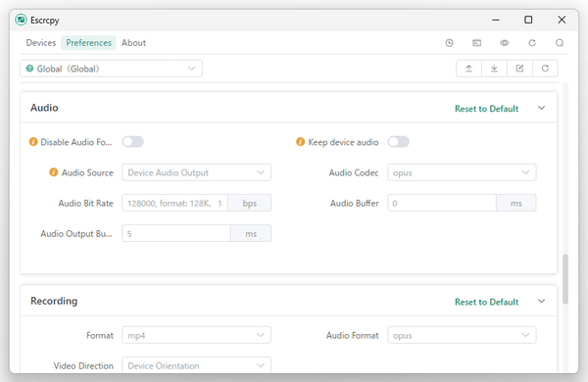Click the Audio Bit Rate input field
The height and width of the screenshot is (382, 588).
[175, 203]
